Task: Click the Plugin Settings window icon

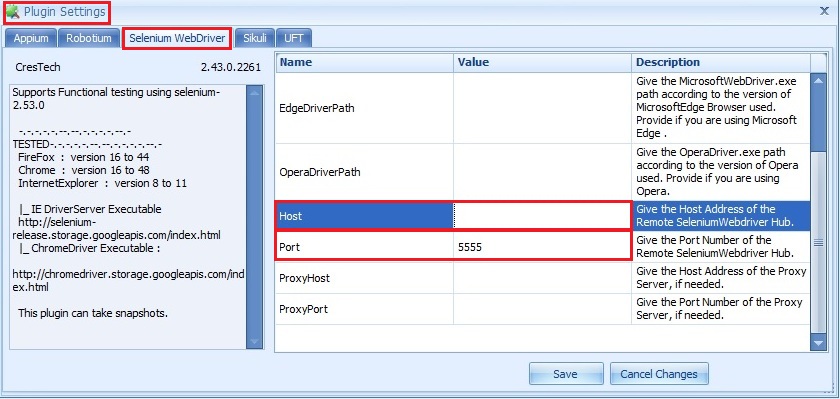Action: 13,12
